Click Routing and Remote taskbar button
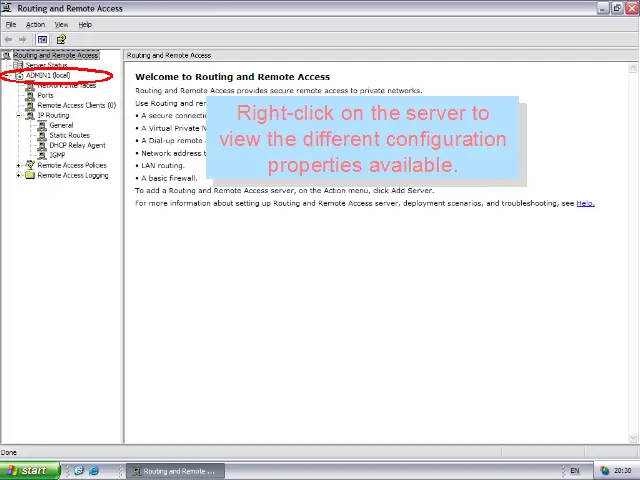Viewport: 640px width, 480px height. [175, 471]
